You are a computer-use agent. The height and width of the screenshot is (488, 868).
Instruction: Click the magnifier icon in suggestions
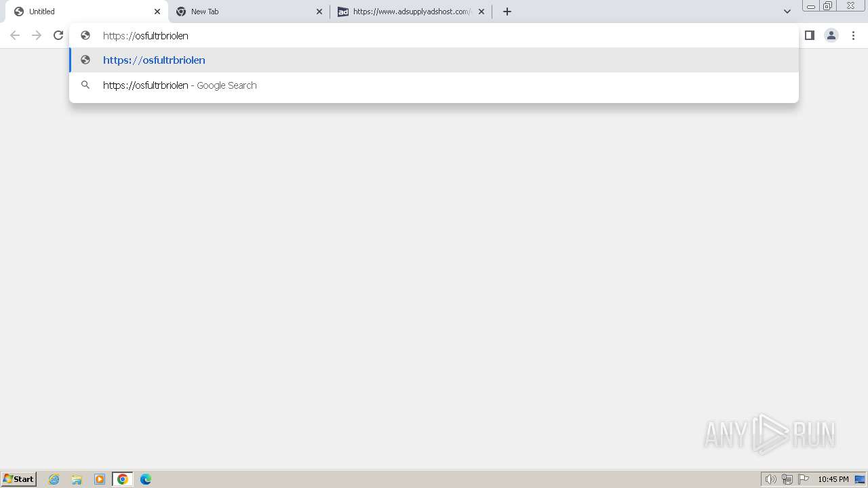click(85, 85)
